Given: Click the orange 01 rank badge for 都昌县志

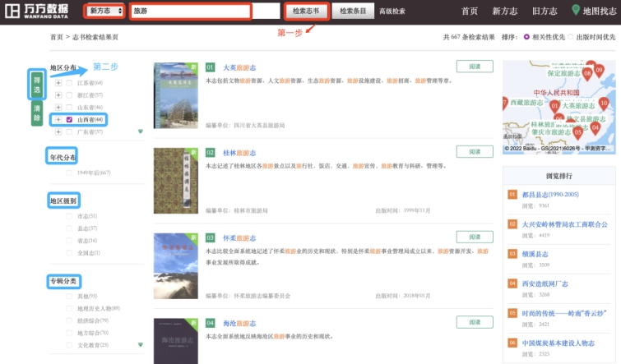Looking at the screenshot, I should 512,195.
